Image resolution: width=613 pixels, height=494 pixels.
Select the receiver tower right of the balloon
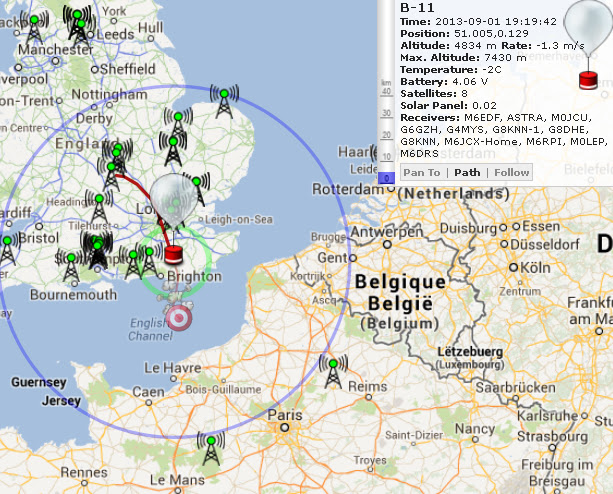[x=198, y=190]
